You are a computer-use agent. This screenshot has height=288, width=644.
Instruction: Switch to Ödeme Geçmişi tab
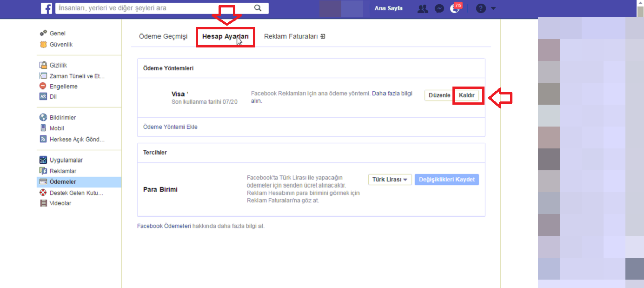(163, 36)
